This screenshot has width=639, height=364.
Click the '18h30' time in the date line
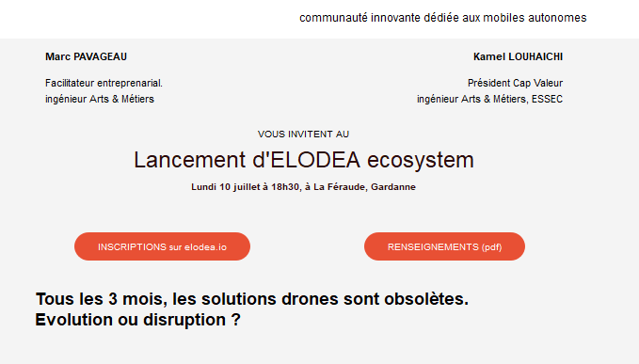pyautogui.click(x=285, y=187)
